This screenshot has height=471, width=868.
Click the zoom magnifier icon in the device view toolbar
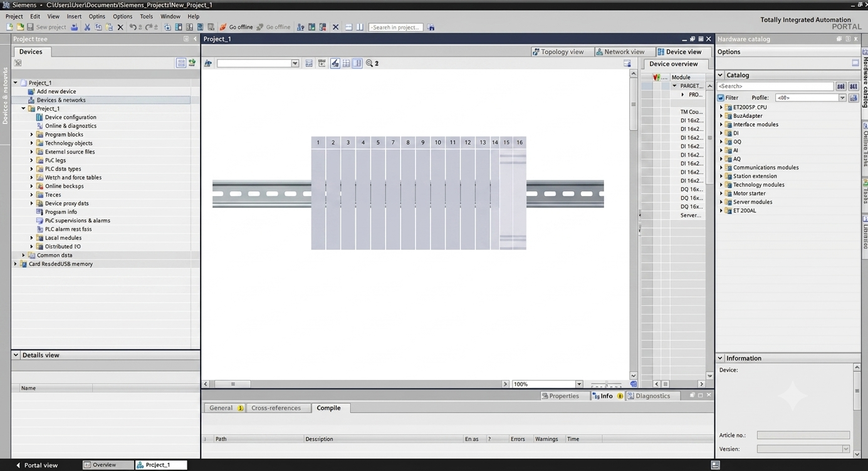[370, 63]
